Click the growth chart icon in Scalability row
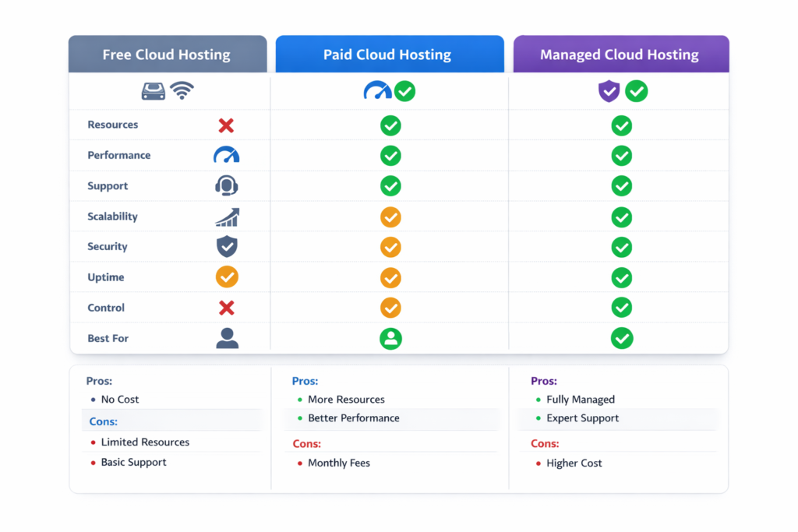 click(x=227, y=217)
